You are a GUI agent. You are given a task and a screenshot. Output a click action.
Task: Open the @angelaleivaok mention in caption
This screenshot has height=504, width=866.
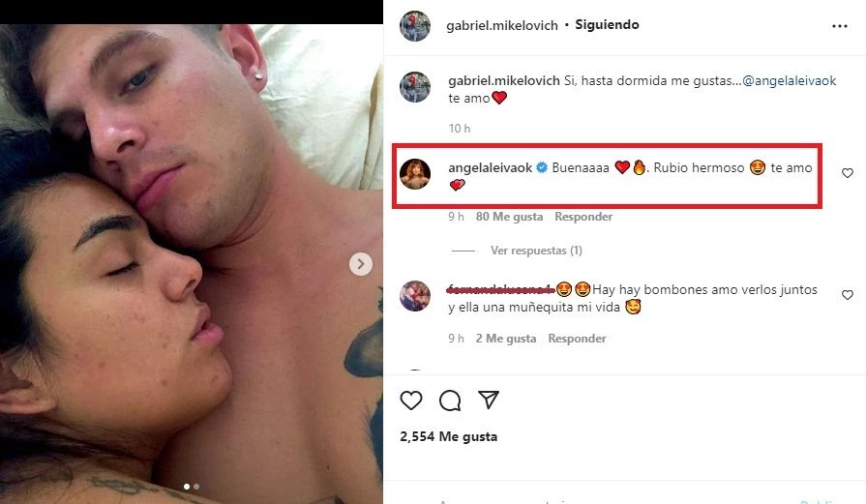[790, 81]
